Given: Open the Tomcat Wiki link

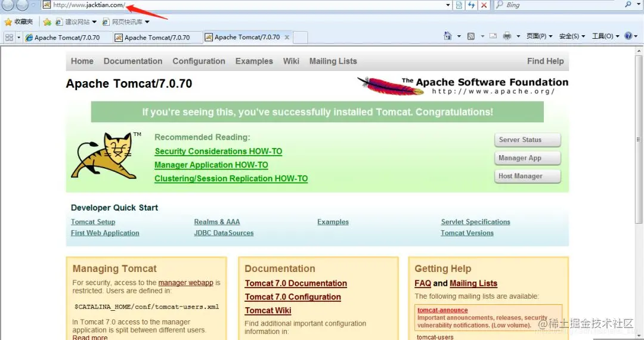Looking at the screenshot, I should (268, 310).
